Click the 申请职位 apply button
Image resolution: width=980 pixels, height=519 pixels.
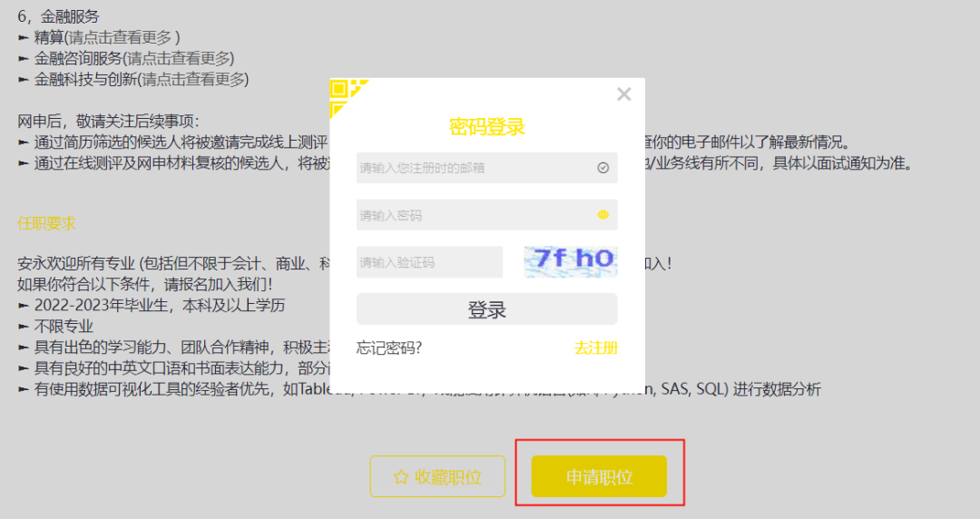click(x=599, y=476)
